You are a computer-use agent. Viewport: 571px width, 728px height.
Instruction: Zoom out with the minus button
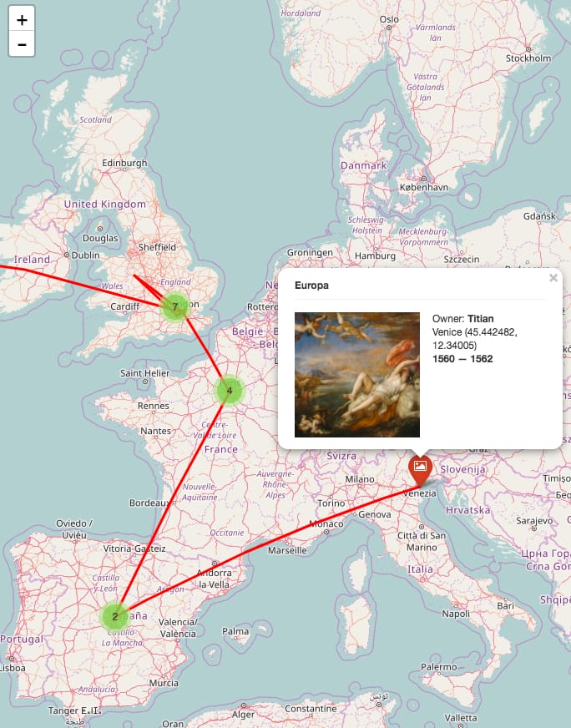pyautogui.click(x=22, y=44)
